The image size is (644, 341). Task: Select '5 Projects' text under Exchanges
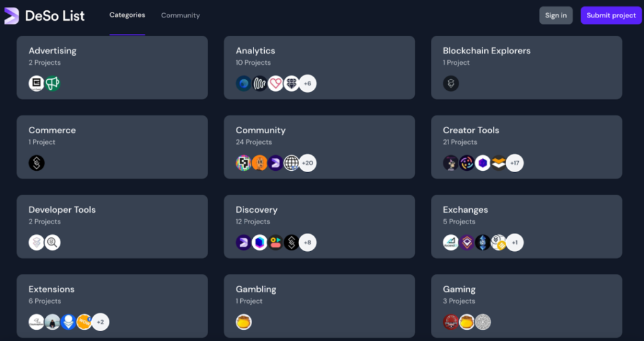pyautogui.click(x=458, y=222)
